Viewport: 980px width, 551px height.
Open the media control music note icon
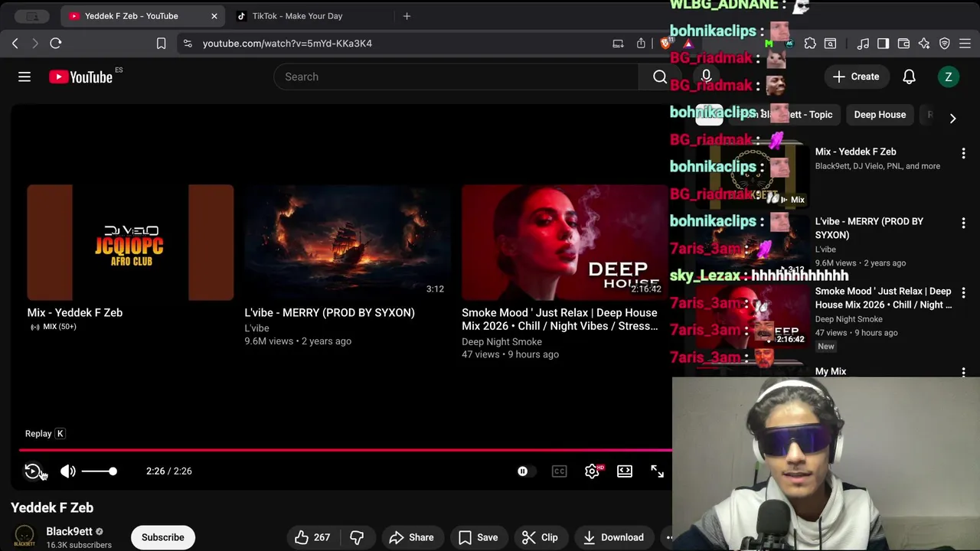click(x=863, y=44)
